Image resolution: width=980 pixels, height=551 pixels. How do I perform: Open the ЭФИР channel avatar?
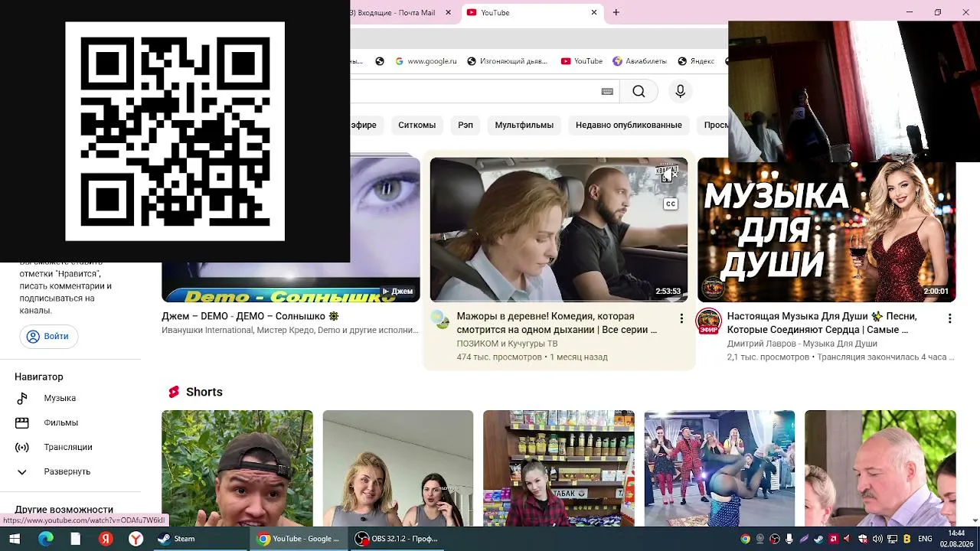[x=708, y=321]
